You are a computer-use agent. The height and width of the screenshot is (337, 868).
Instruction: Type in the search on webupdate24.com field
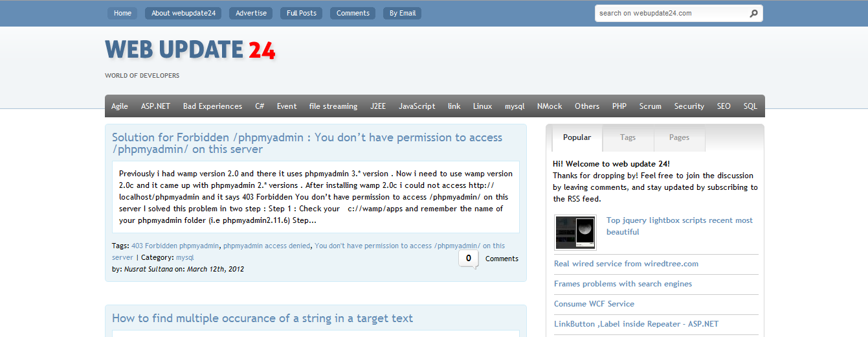point(670,14)
